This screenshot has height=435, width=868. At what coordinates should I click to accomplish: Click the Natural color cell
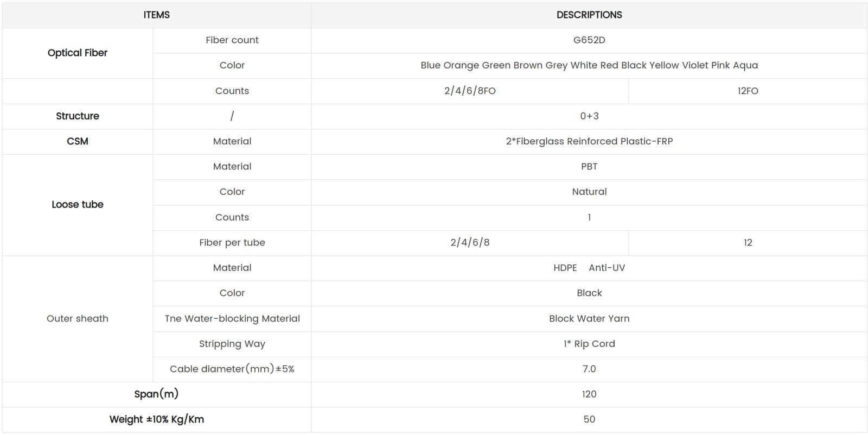(x=589, y=192)
